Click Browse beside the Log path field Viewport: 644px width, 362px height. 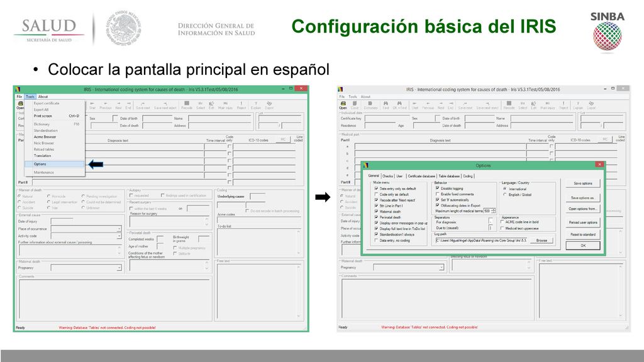(541, 241)
